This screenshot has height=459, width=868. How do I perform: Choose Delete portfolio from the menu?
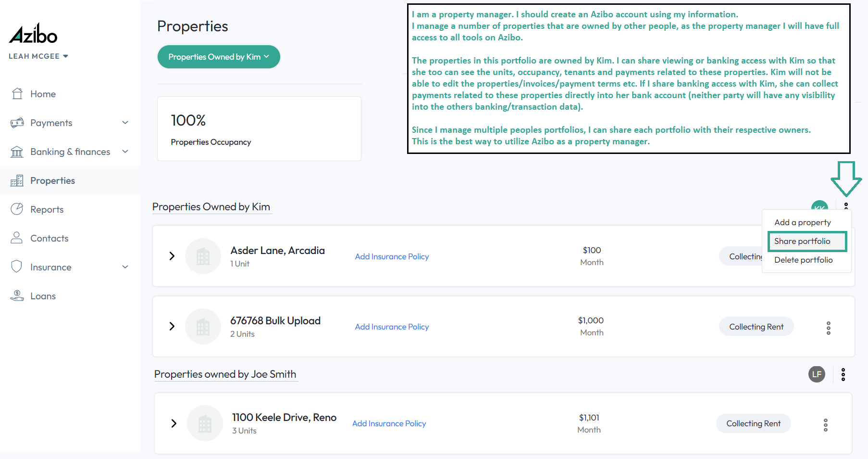(804, 260)
